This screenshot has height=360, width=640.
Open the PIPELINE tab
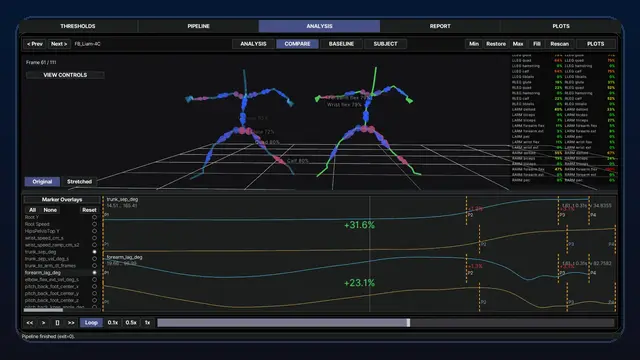tap(198, 26)
